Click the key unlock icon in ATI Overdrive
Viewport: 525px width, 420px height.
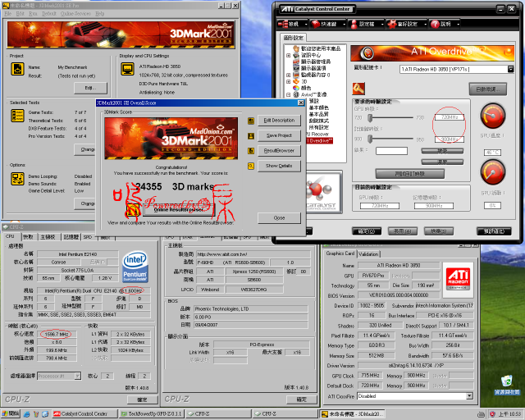click(x=358, y=89)
